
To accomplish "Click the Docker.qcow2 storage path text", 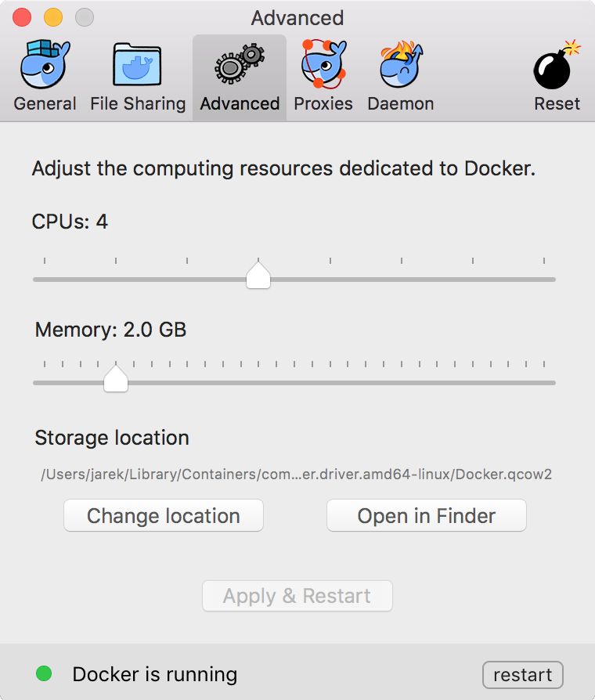I will tap(297, 474).
